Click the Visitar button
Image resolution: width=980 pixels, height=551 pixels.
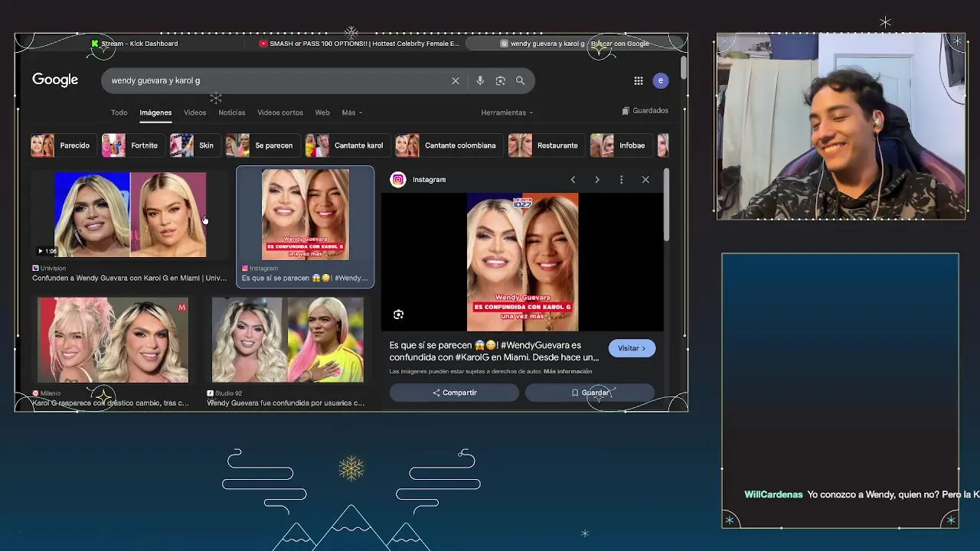632,348
